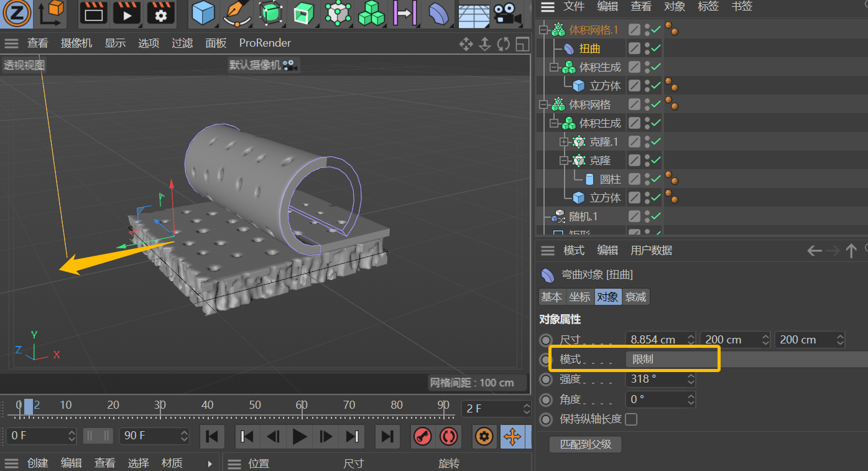868x471 pixels.
Task: Toggle the autokeying button
Action: (x=448, y=436)
